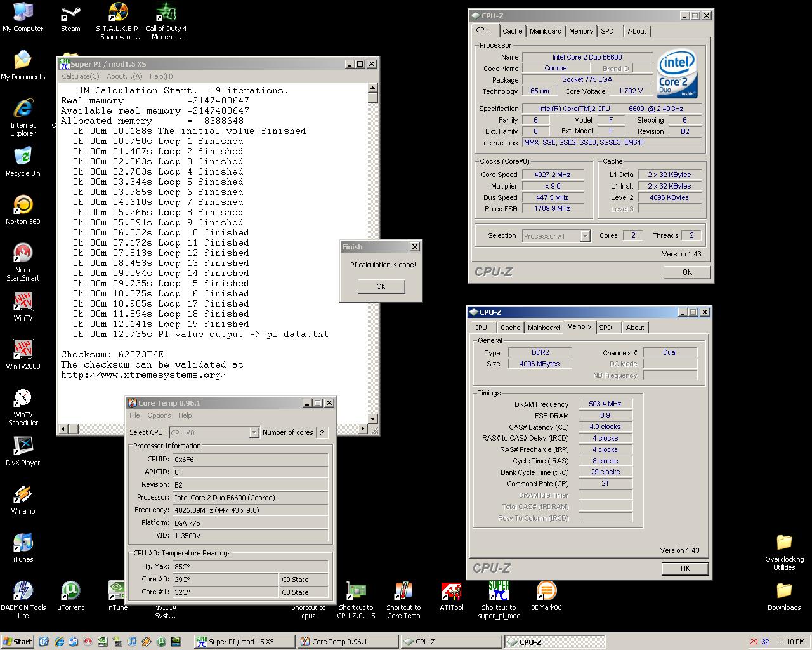Open the 3DMark06 desktop icon
Image resolution: width=812 pixels, height=650 pixels.
[x=546, y=596]
